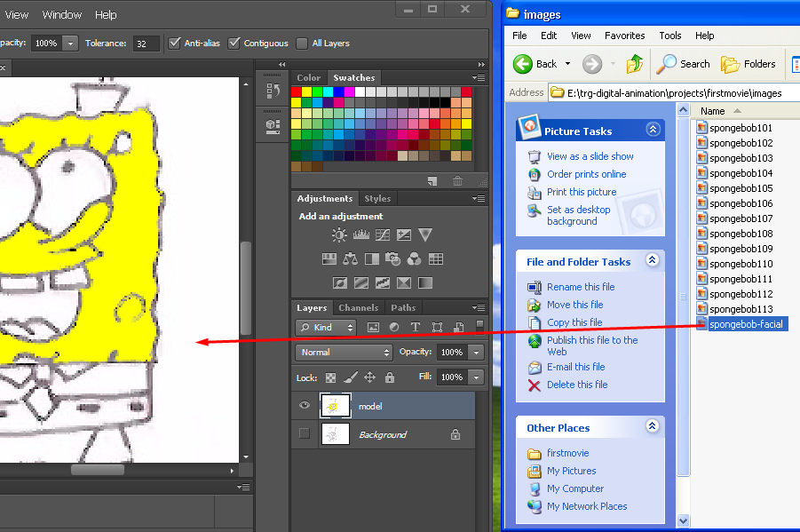This screenshot has width=800, height=532.
Task: Add a Photo Filter adjustment
Action: click(392, 258)
